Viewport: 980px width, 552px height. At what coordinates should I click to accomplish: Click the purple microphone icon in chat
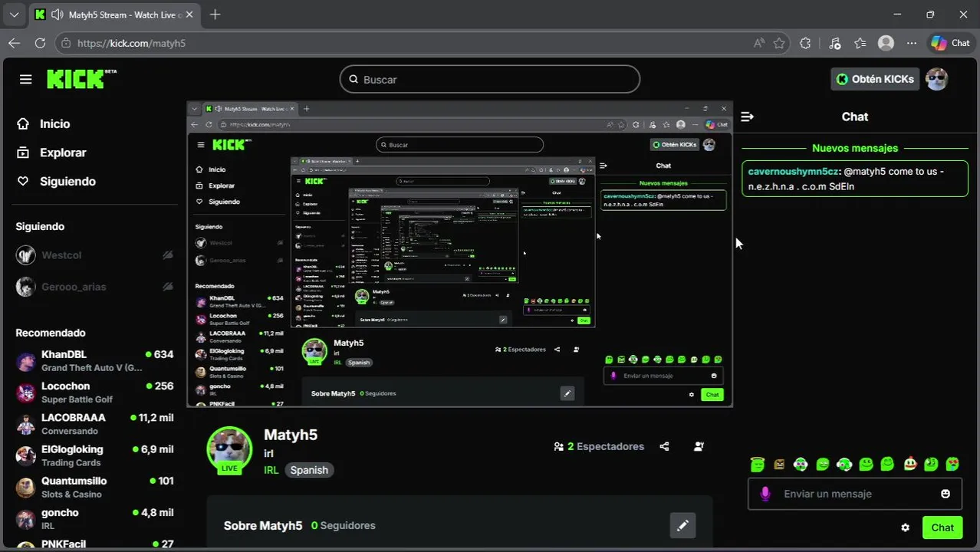tap(765, 494)
